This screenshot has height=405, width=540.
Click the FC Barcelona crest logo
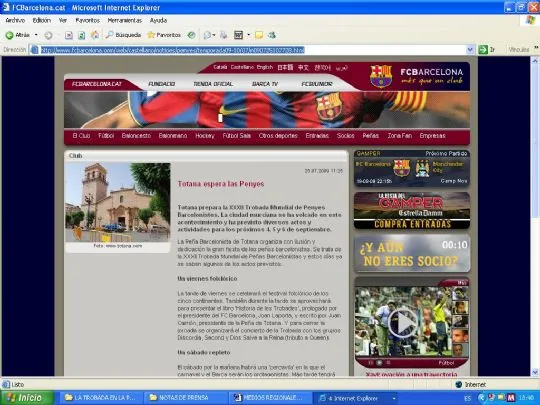381,76
